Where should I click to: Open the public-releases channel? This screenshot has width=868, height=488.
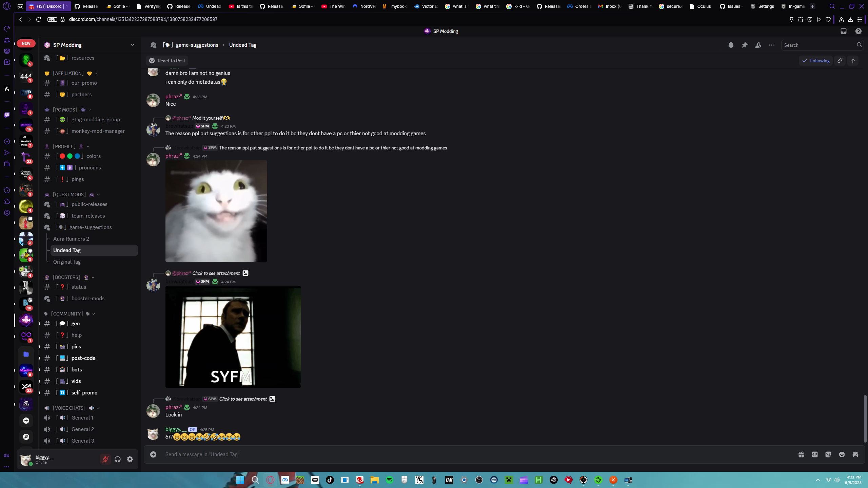(x=89, y=204)
